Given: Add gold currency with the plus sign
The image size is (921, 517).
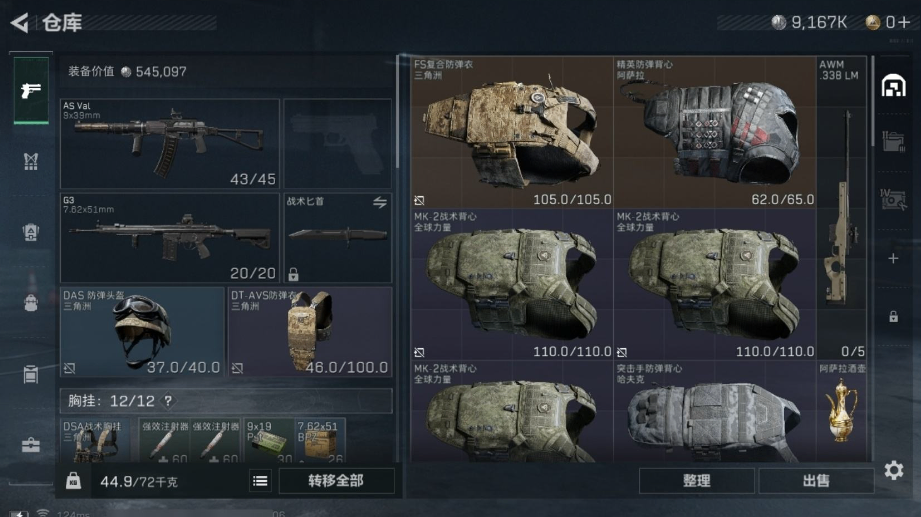Looking at the screenshot, I should 905,22.
